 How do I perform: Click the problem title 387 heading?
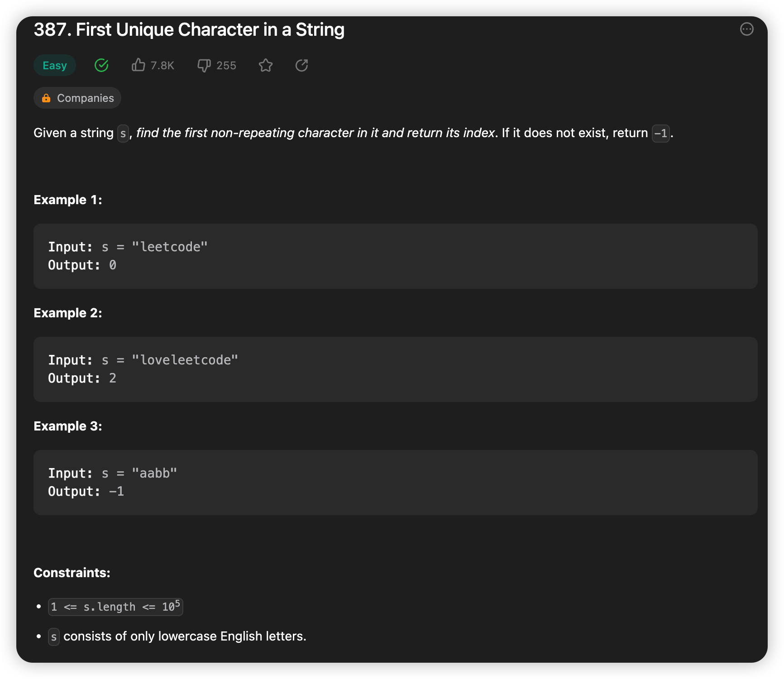189,29
